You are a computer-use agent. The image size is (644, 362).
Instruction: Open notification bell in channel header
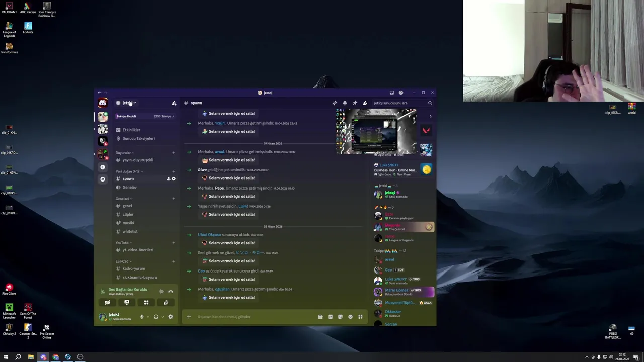click(x=345, y=103)
